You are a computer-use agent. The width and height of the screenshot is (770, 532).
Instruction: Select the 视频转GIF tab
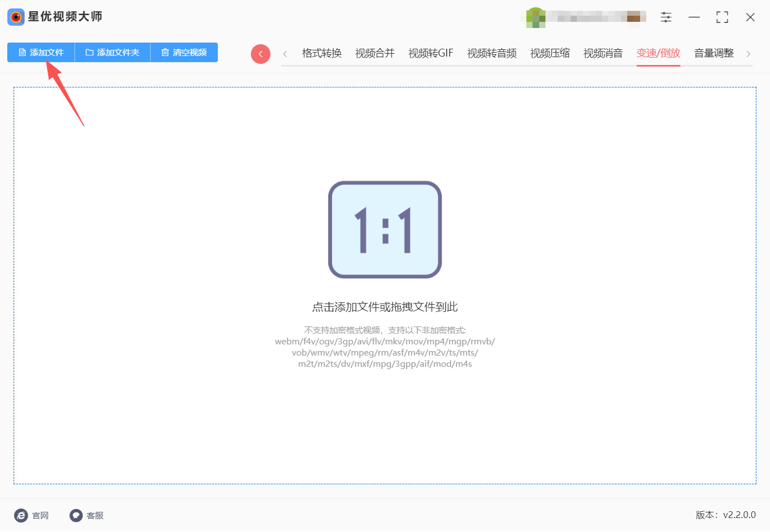coord(431,53)
